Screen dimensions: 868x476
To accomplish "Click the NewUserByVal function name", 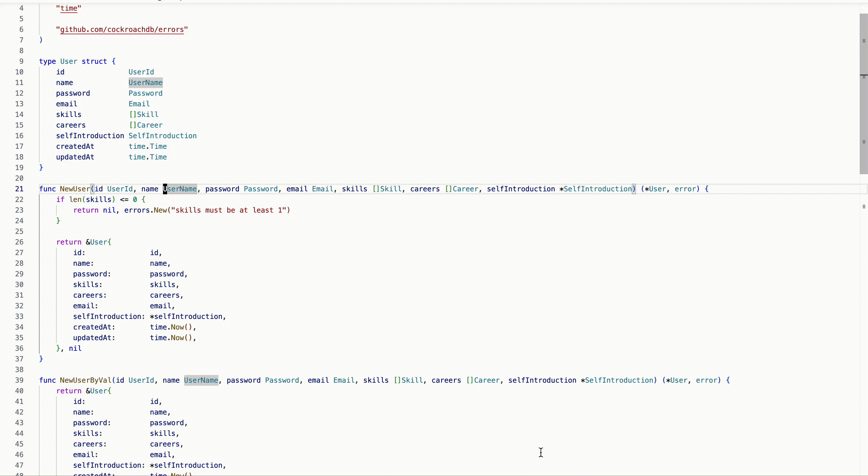I will 86,380.
